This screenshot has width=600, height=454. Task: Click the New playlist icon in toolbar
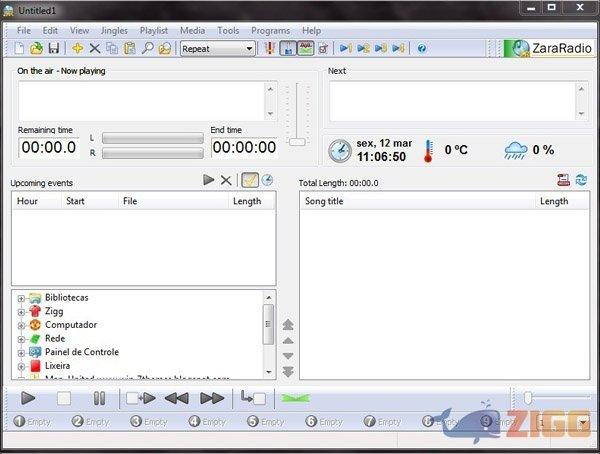point(21,48)
